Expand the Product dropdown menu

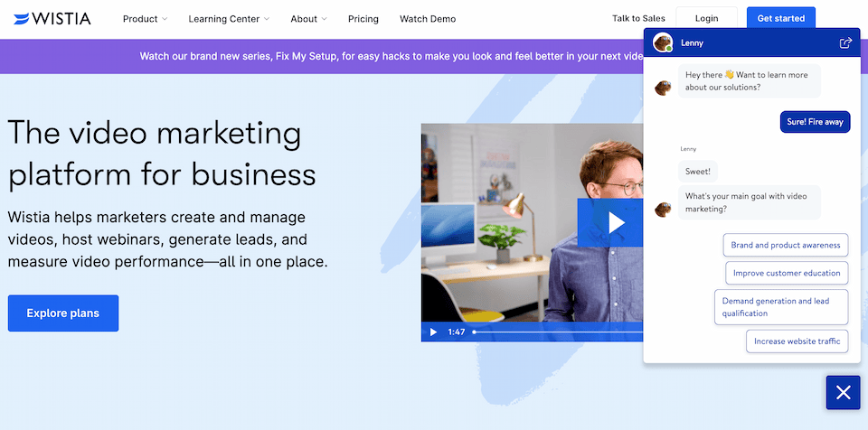click(x=145, y=19)
